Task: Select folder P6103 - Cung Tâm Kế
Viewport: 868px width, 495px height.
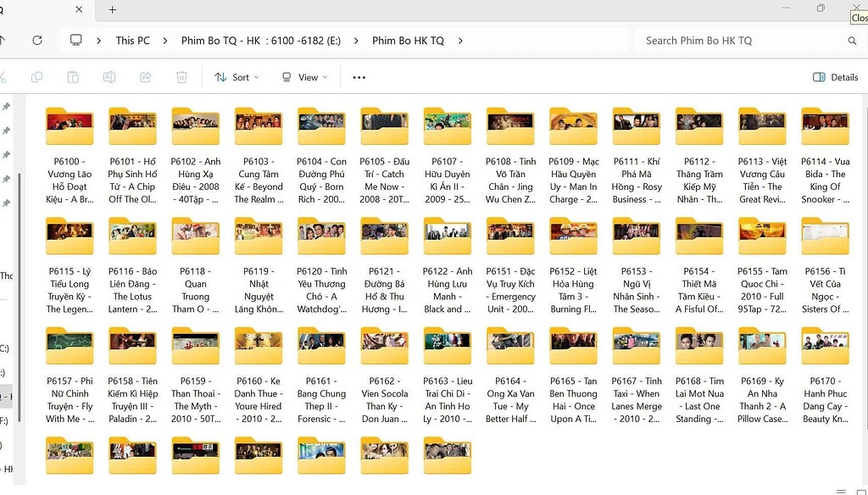Action: point(259,156)
